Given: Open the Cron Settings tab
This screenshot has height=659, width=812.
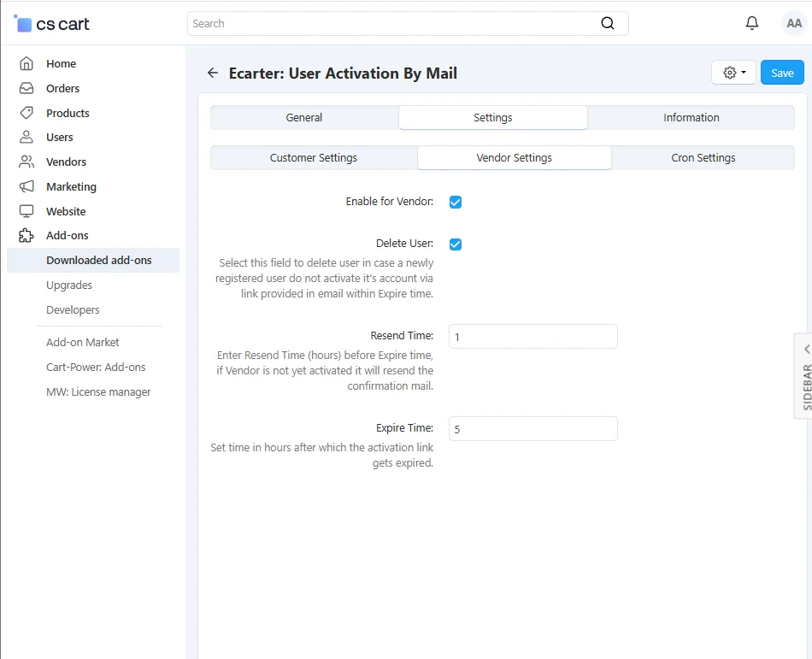Looking at the screenshot, I should coord(703,158).
